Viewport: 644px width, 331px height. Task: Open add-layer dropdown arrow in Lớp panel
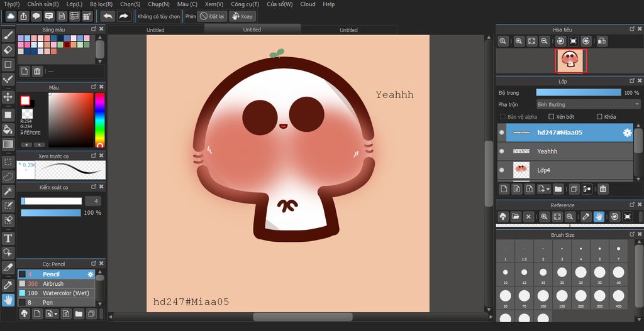pos(548,190)
